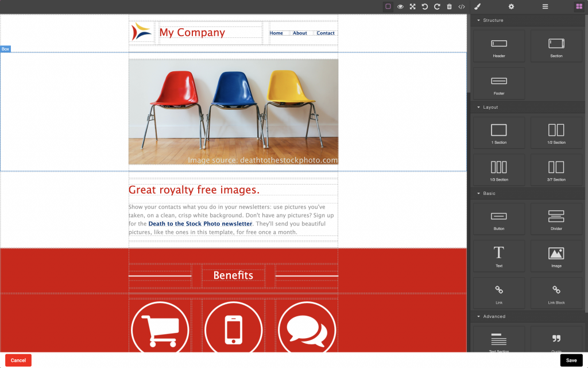
Task: Save the newsletter template
Action: tap(571, 361)
